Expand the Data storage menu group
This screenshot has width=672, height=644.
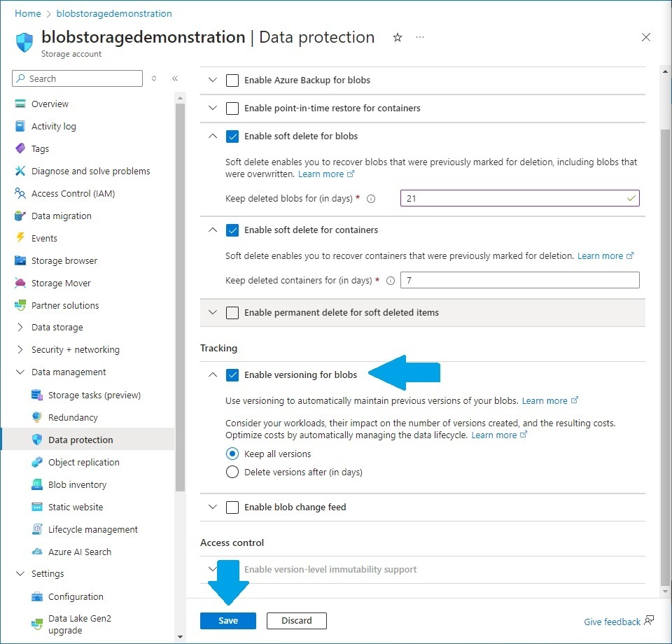tap(20, 327)
